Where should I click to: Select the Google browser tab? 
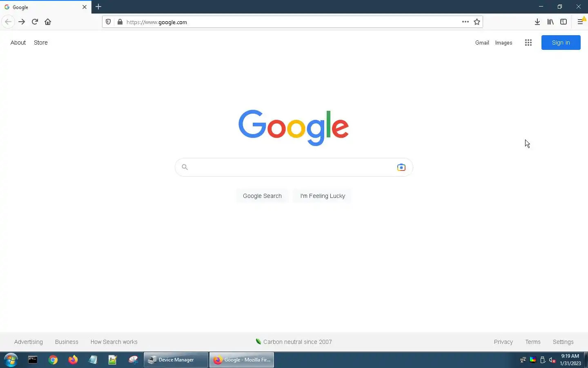point(46,7)
